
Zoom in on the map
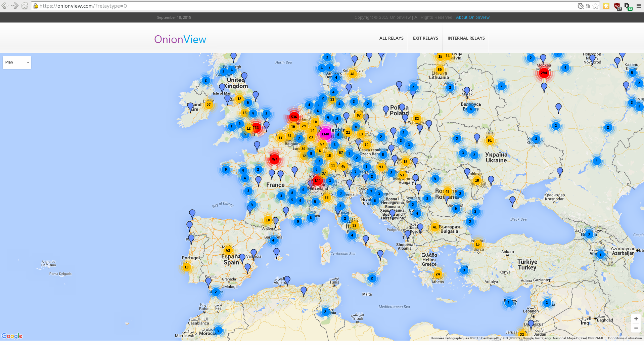pos(636,319)
